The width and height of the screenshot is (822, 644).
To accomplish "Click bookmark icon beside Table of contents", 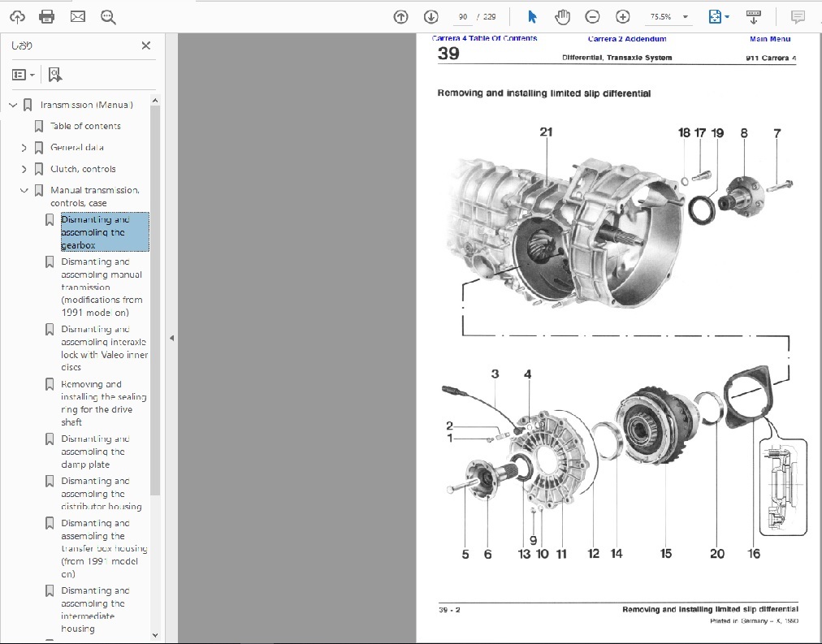I will (39, 127).
